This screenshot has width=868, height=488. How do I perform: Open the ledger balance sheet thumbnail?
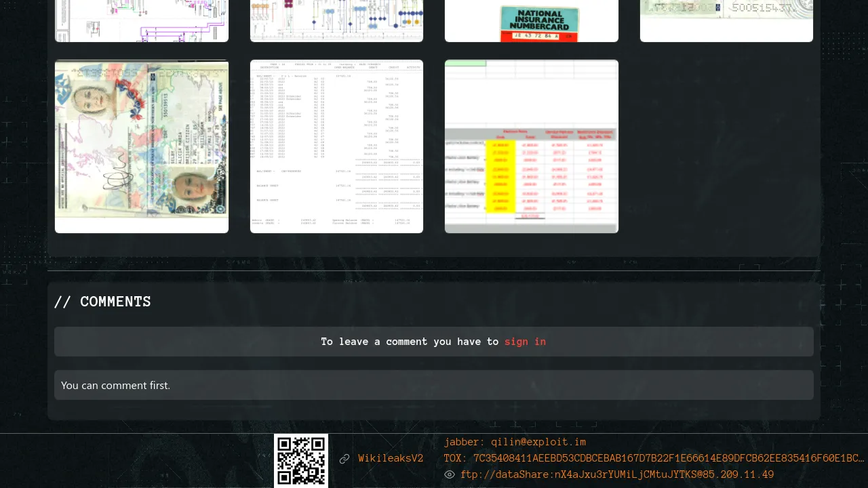336,146
